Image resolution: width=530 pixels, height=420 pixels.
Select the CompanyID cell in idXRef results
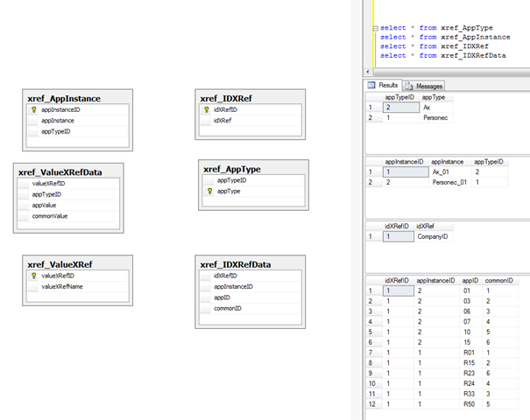(435, 236)
